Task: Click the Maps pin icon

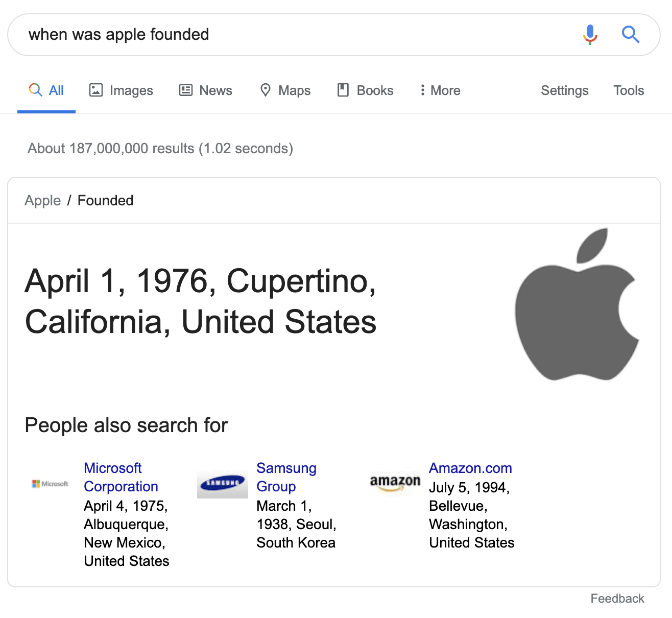Action: [266, 90]
